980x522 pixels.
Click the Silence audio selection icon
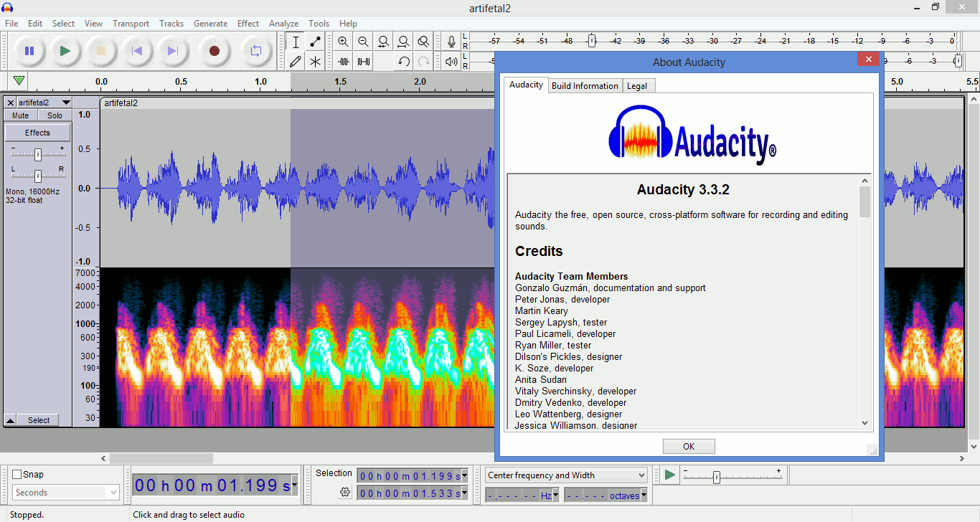point(364,62)
